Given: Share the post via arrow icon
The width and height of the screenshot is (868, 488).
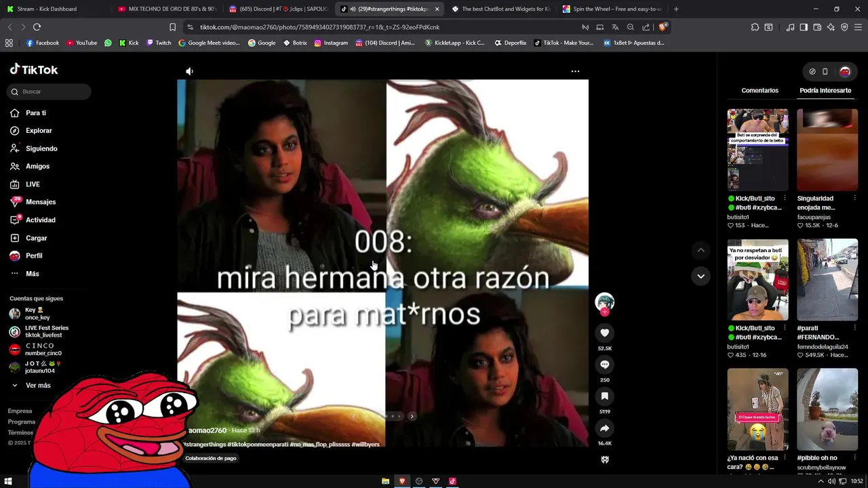Looking at the screenshot, I should [604, 428].
